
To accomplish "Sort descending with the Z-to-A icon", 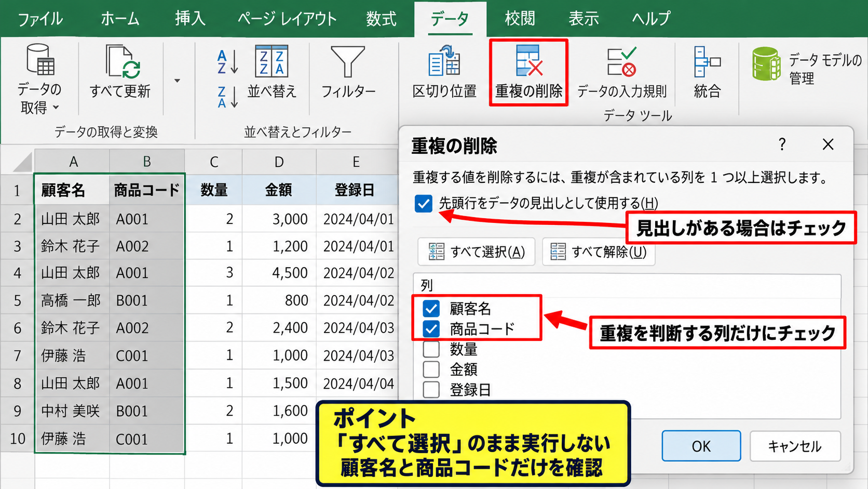I will point(227,97).
